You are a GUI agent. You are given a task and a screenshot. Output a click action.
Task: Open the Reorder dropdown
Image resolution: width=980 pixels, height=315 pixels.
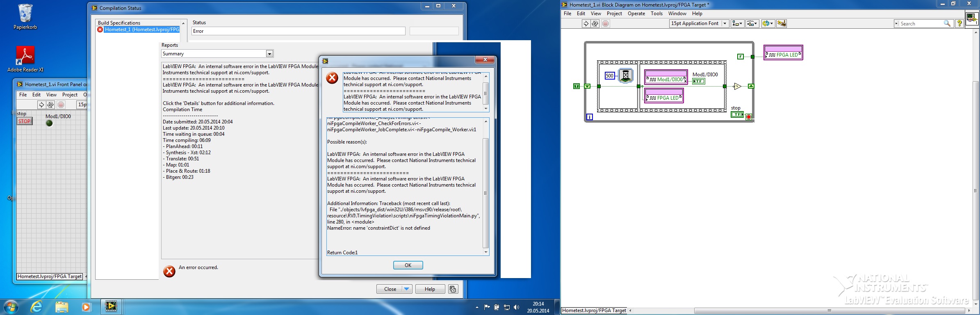pyautogui.click(x=768, y=23)
